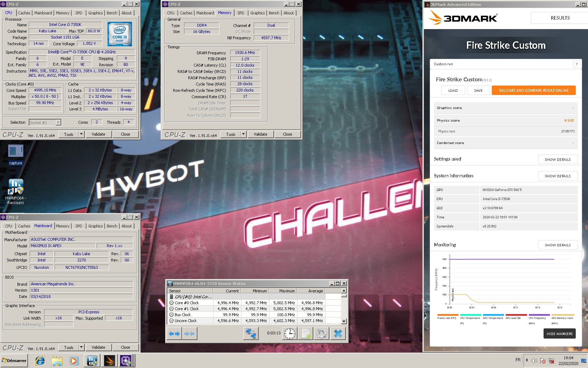Open Tools dropdown arrow in top-left CPU-Z window
This screenshot has height=368, width=588.
coord(82,134)
